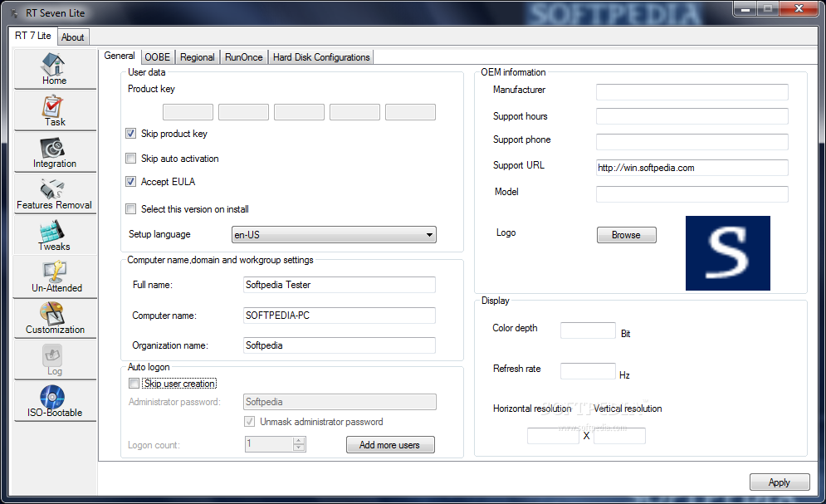
Task: Click the Organization name input field
Action: pyautogui.click(x=340, y=345)
